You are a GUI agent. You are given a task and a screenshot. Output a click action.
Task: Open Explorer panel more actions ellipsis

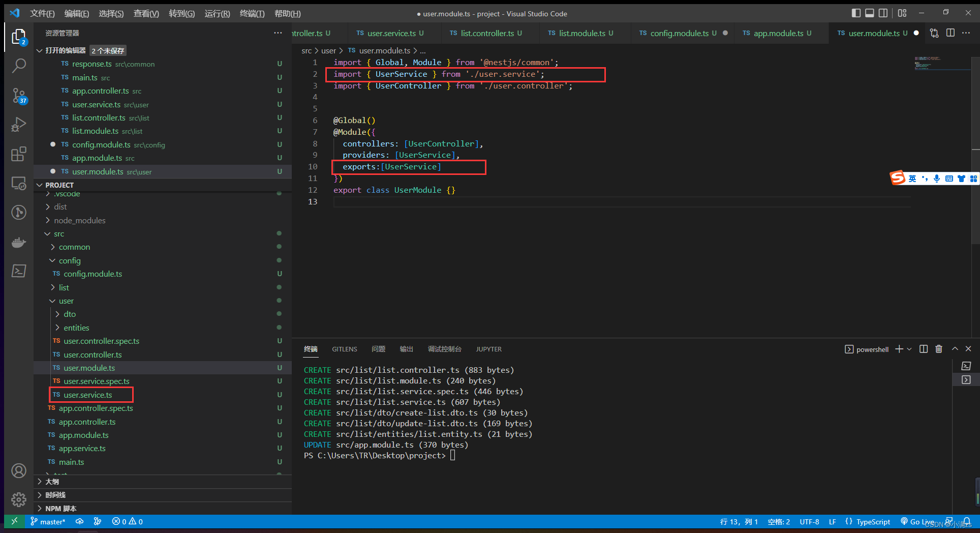coord(278,33)
